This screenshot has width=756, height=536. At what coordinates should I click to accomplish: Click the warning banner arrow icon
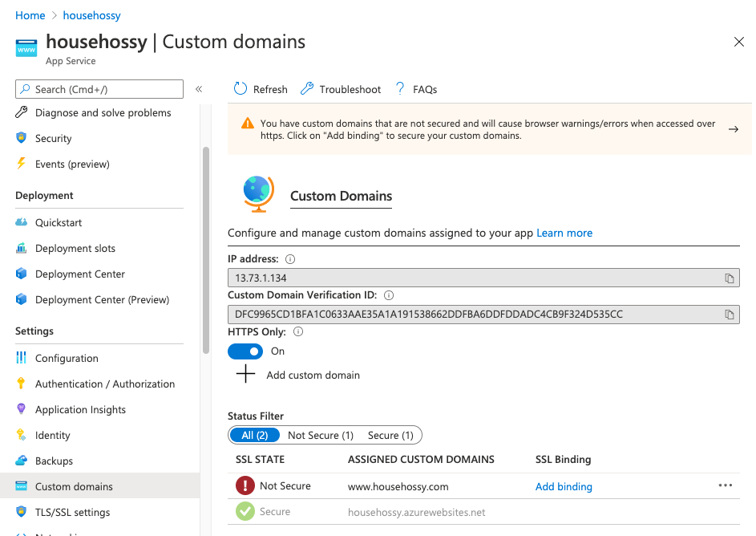click(734, 129)
